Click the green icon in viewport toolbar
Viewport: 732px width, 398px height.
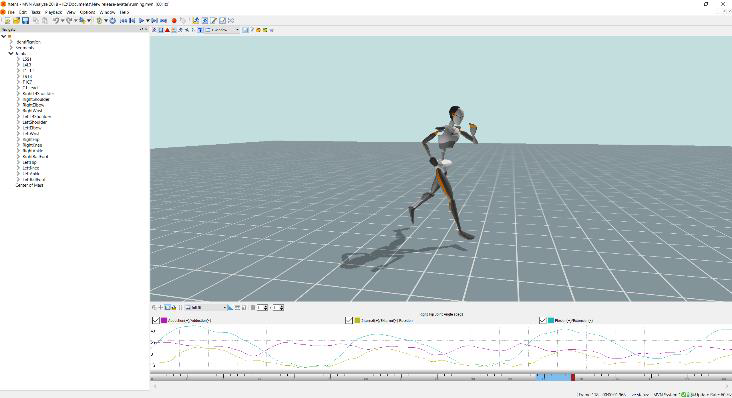click(265, 30)
